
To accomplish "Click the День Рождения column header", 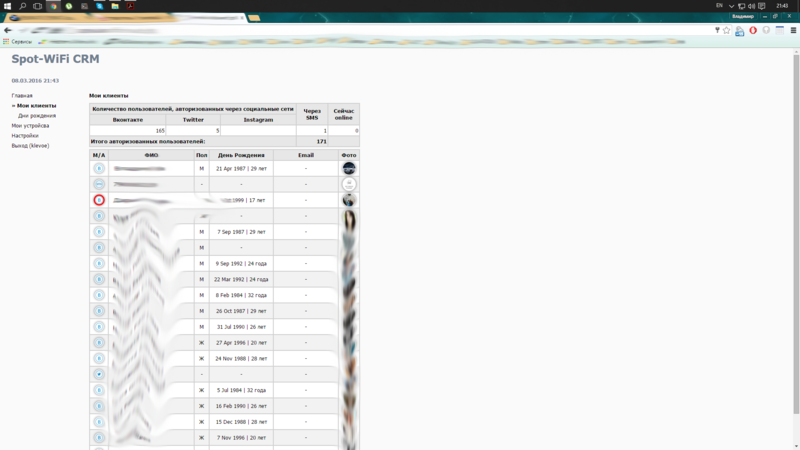I will 241,155.
